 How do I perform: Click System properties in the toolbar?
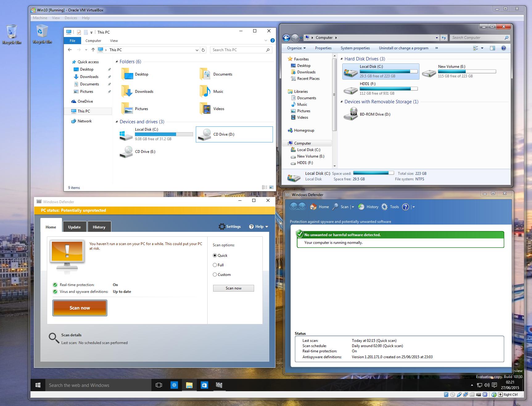[x=355, y=48]
